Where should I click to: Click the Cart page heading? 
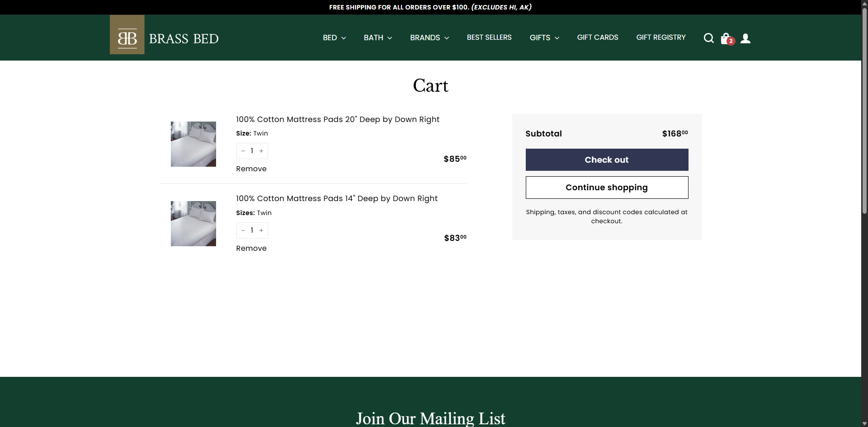point(430,85)
